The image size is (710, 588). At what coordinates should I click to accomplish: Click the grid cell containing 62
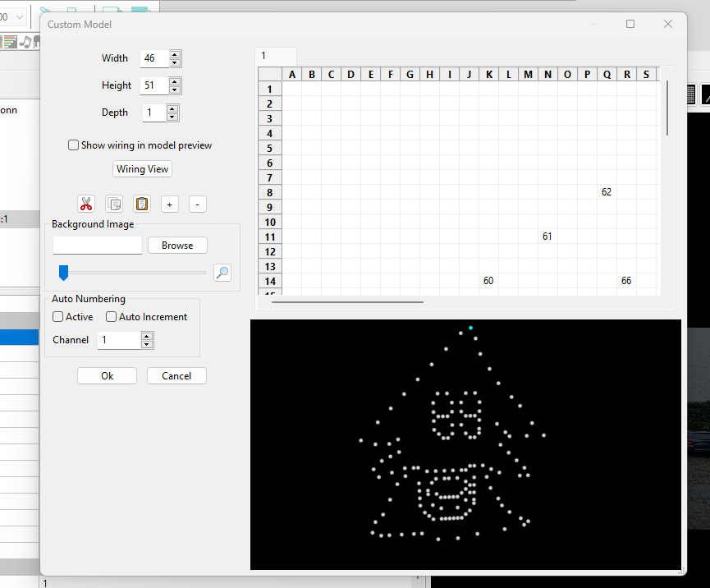[x=607, y=192]
